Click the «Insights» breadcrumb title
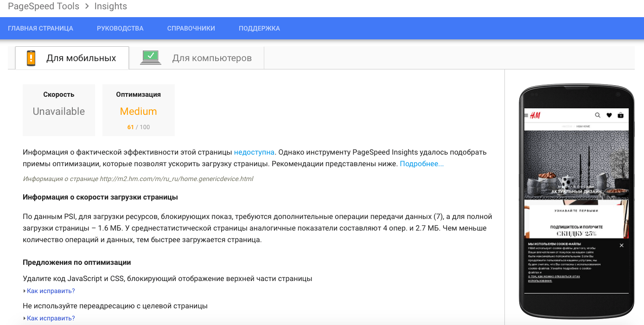The width and height of the screenshot is (644, 325). coord(110,6)
